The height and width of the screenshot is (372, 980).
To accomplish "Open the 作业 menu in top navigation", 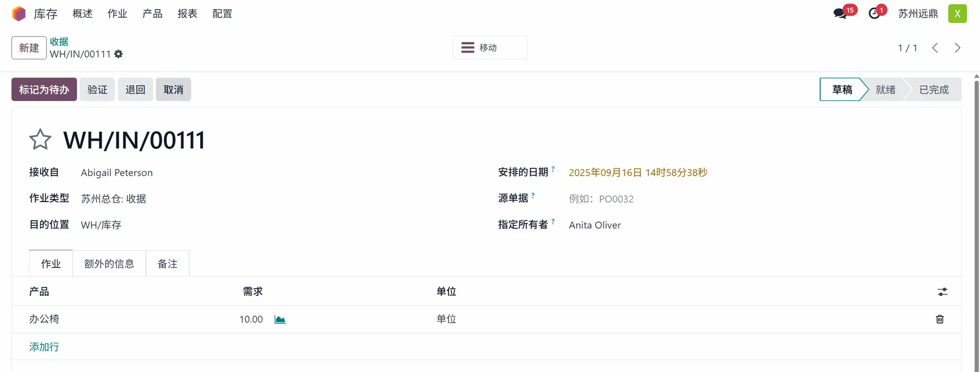I will [x=117, y=14].
